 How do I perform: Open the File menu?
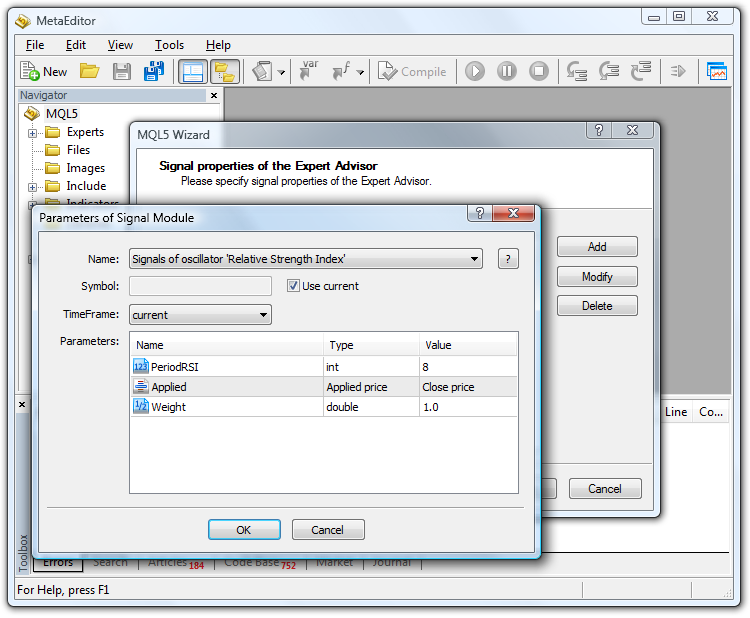35,45
